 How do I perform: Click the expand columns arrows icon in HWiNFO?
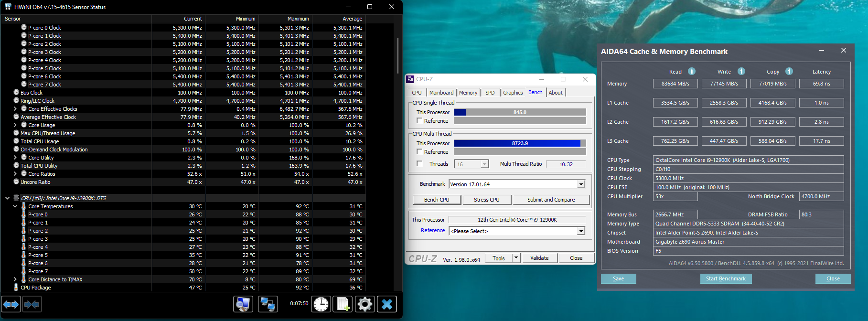pyautogui.click(x=11, y=304)
